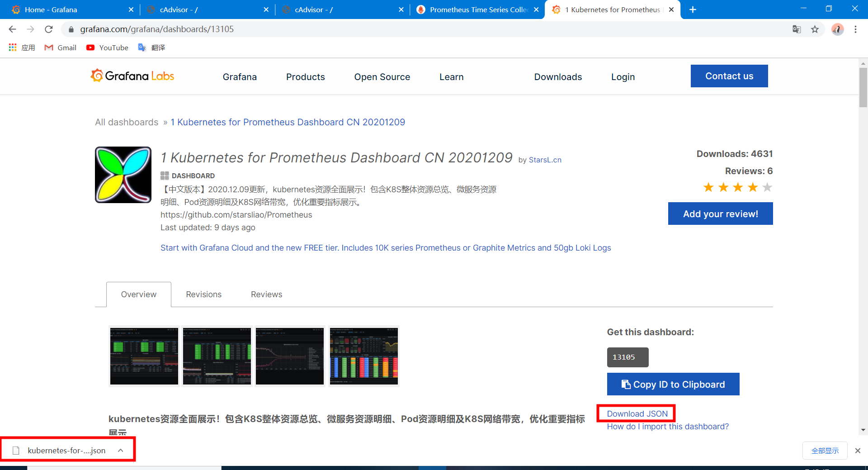Viewport: 868px width, 470px height.
Task: Go to the Downloads page
Action: coord(558,77)
